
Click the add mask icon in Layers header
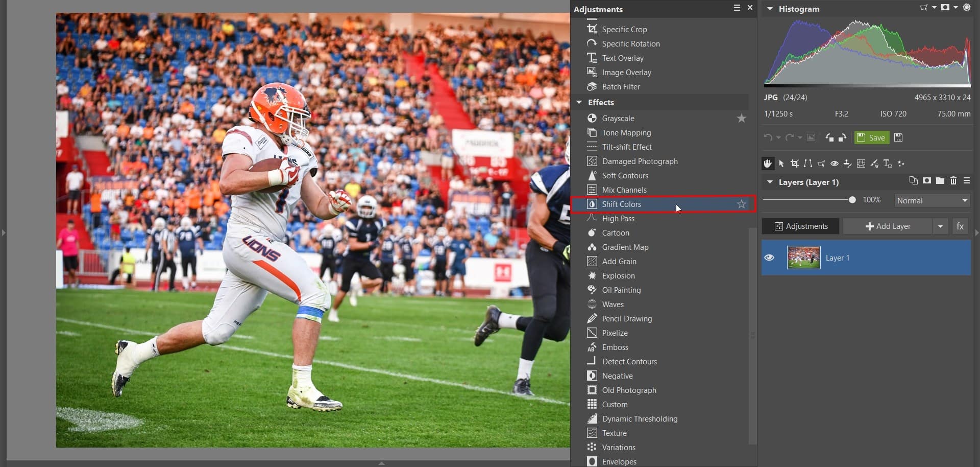[x=926, y=181]
